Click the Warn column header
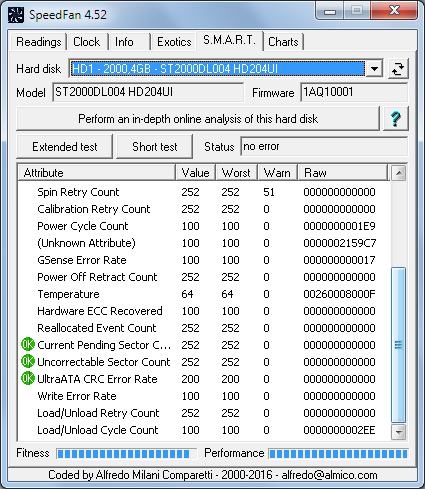The height and width of the screenshot is (489, 425). point(277,173)
